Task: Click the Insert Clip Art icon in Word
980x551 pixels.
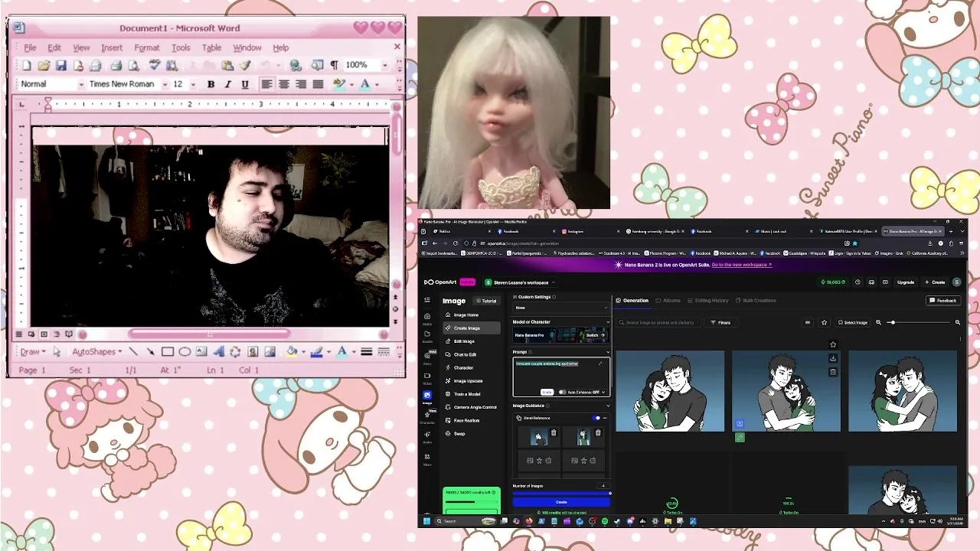Action: (x=253, y=352)
